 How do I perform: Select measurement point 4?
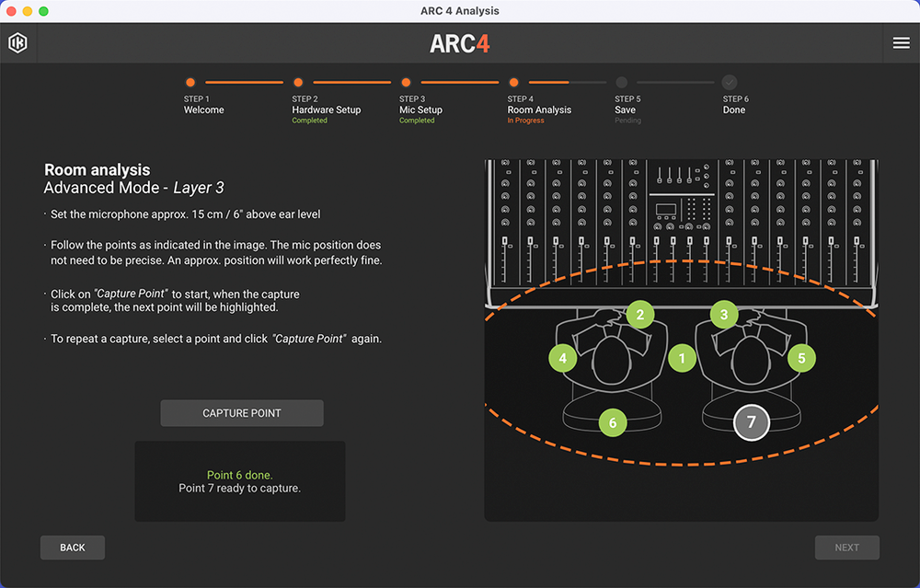pos(563,357)
